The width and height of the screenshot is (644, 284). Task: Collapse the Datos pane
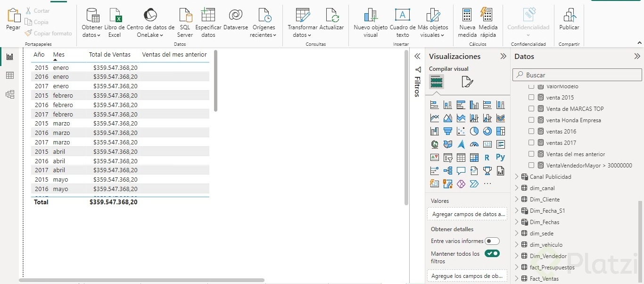[637, 56]
